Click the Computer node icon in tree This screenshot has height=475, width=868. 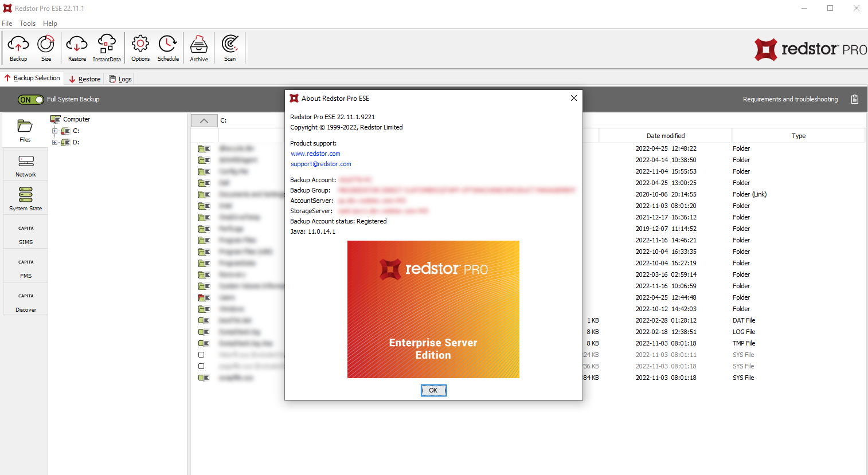[56, 119]
